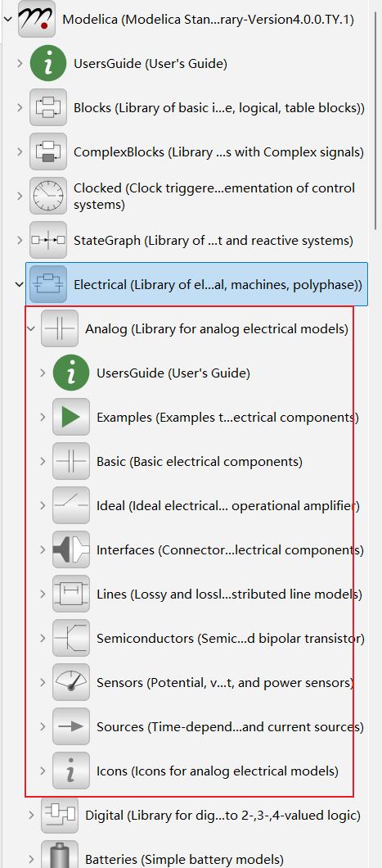Collapse the Electrical library node
This screenshot has width=382, height=868.
(x=19, y=284)
